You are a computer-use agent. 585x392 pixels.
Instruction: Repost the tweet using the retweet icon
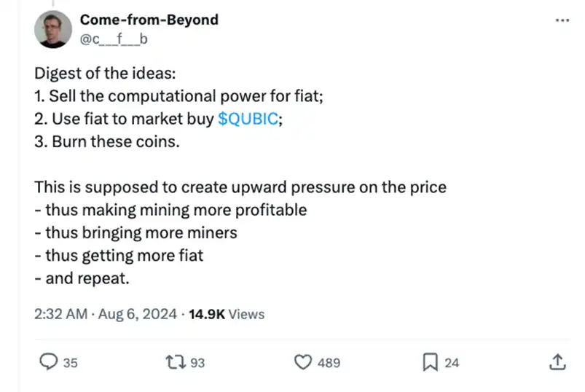[x=178, y=361]
